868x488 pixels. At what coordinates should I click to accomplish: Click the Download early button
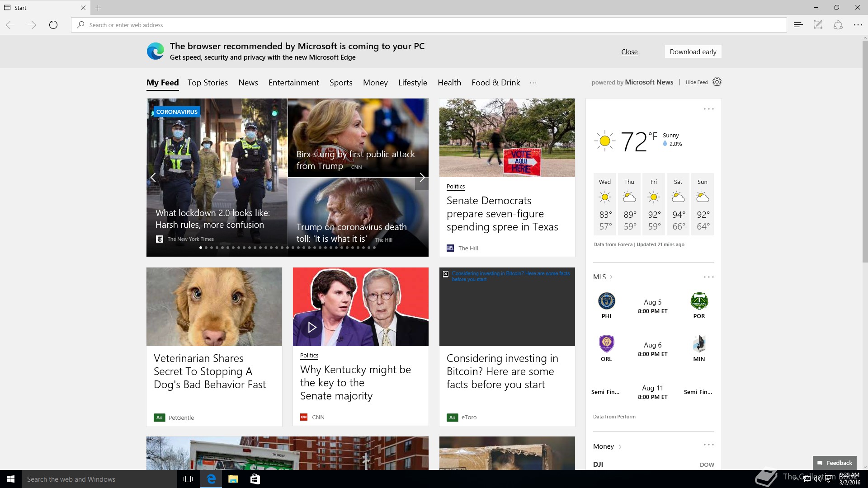coord(693,52)
